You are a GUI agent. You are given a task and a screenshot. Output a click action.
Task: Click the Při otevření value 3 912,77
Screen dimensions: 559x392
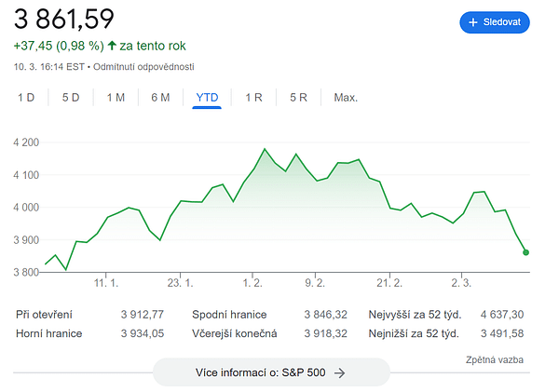pyautogui.click(x=143, y=315)
